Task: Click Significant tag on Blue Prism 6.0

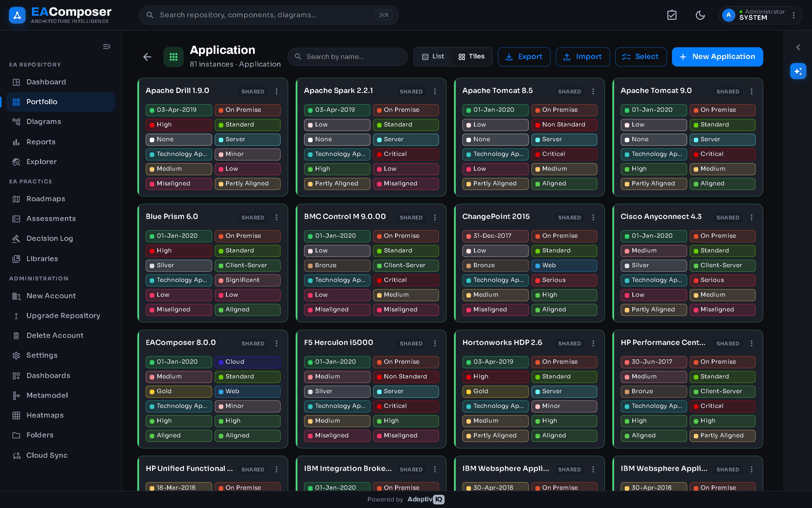Action: 247,280
